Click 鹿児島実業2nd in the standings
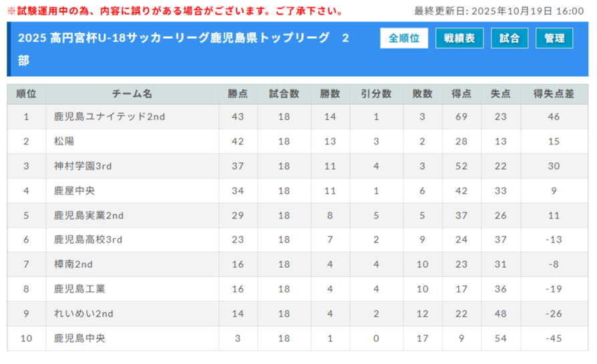 click(89, 216)
